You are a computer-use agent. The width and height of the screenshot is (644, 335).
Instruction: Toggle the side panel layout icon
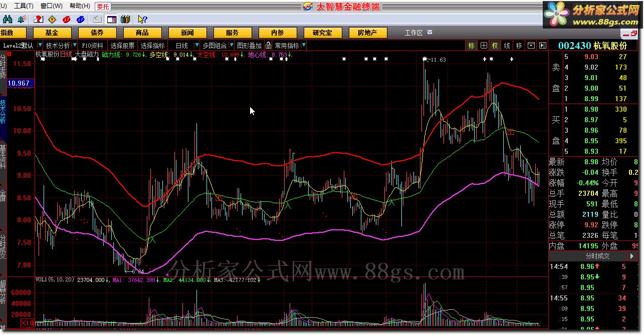[x=112, y=20]
